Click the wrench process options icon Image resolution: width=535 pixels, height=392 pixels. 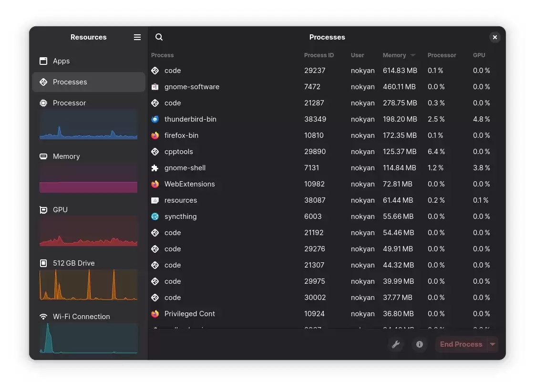coord(396,344)
